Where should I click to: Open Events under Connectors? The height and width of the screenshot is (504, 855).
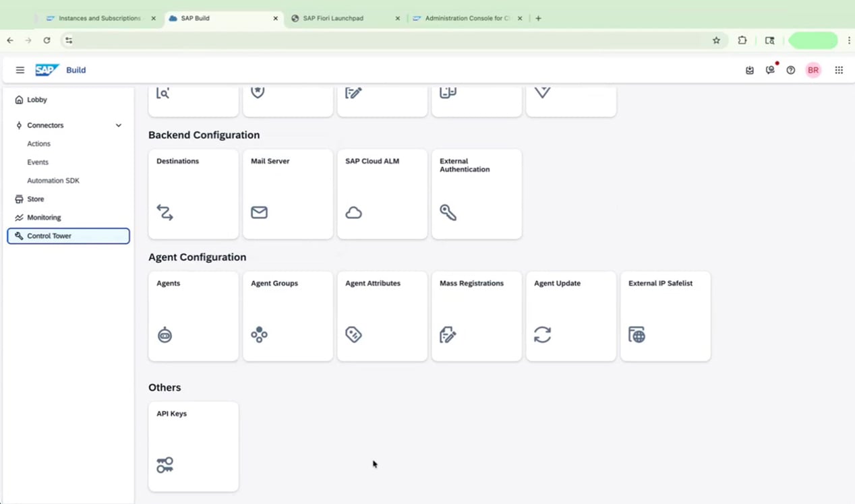tap(38, 162)
